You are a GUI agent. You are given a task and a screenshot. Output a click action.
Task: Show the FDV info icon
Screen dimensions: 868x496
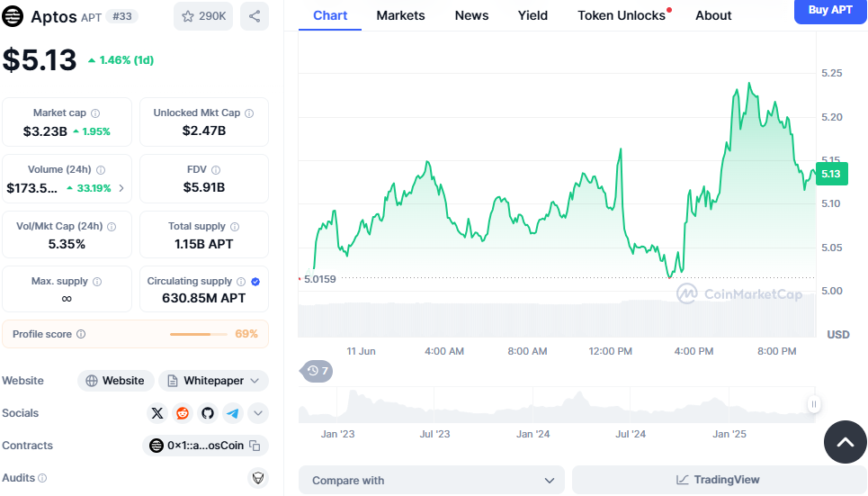coord(216,170)
